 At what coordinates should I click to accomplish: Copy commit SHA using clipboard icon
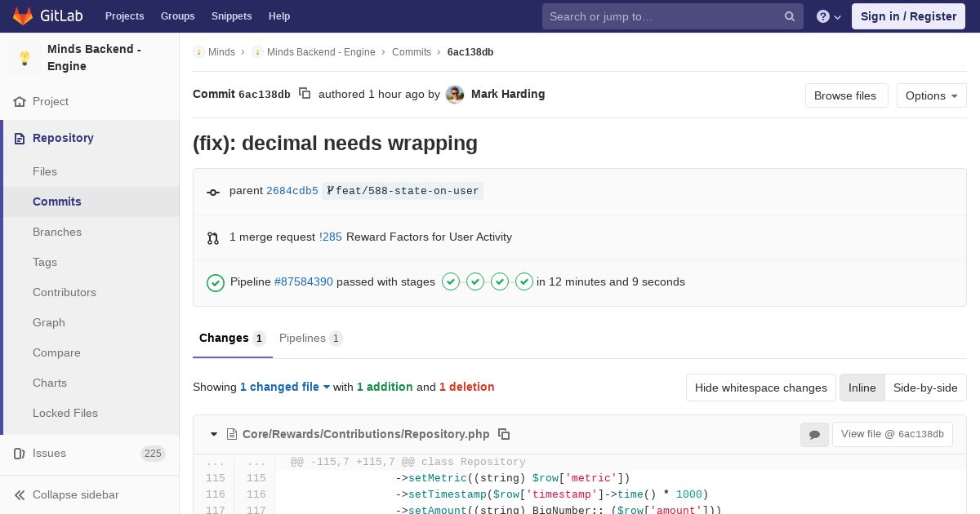pyautogui.click(x=305, y=94)
